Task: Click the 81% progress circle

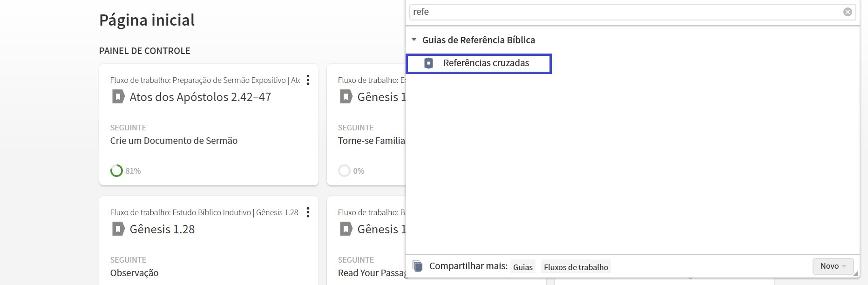Action: pos(116,171)
